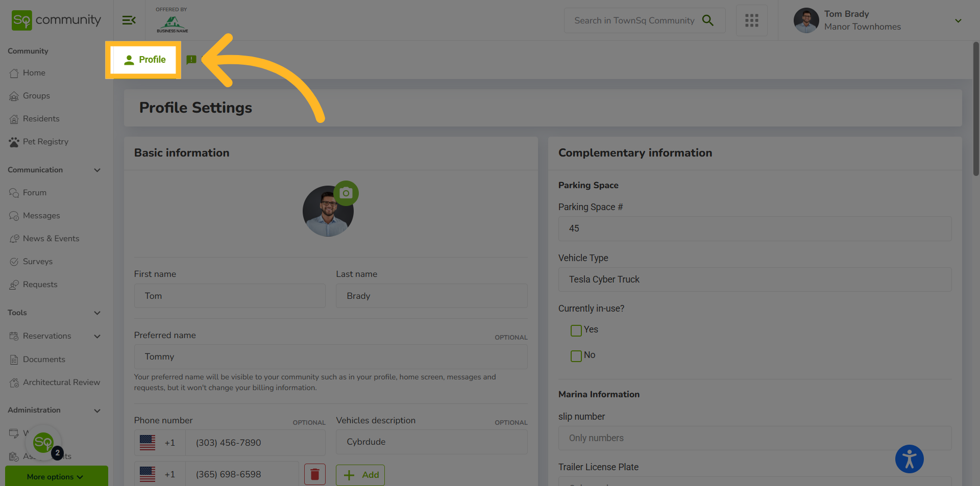Expand the user account dropdown chevron
The image size is (980, 486).
point(958,21)
